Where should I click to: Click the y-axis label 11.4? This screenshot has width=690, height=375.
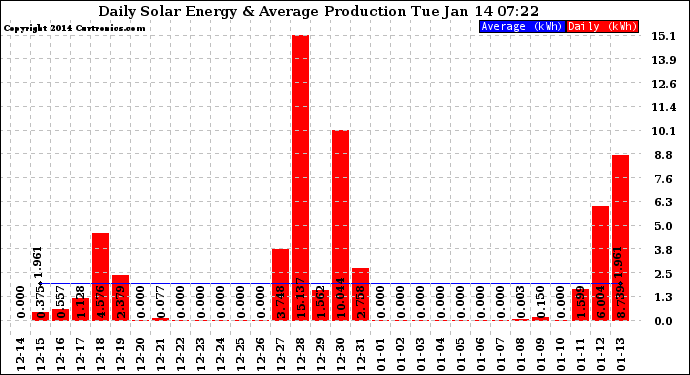click(x=663, y=107)
